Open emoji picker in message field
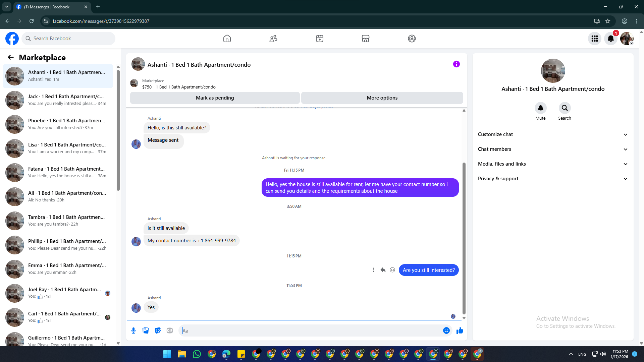The image size is (644, 362). (446, 330)
